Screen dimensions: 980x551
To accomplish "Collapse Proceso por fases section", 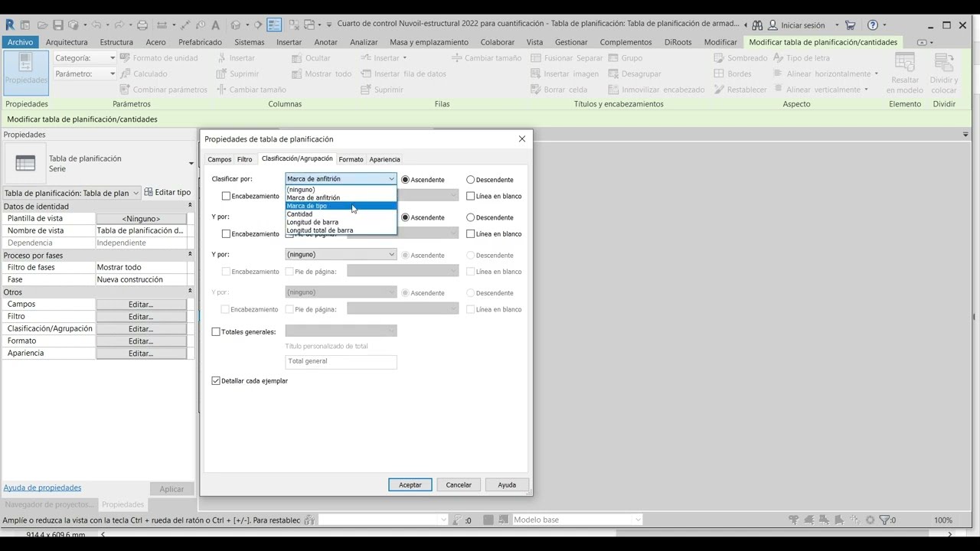I will pyautogui.click(x=190, y=255).
